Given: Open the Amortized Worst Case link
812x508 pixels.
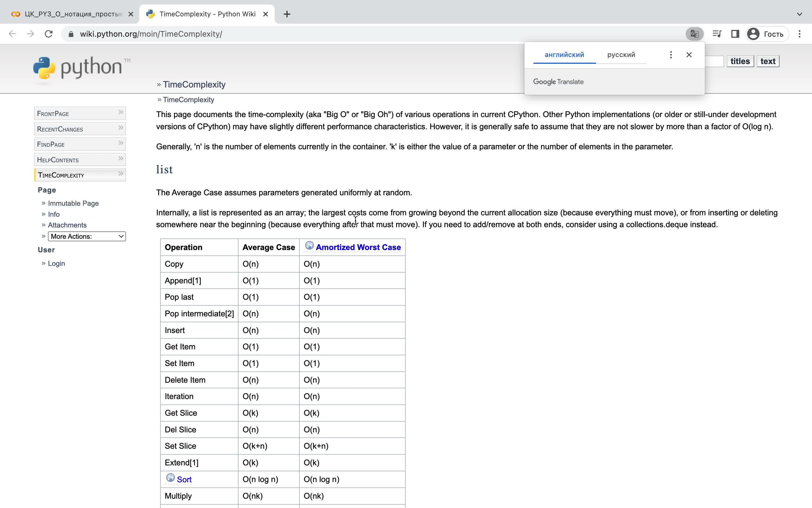Looking at the screenshot, I should tap(358, 247).
